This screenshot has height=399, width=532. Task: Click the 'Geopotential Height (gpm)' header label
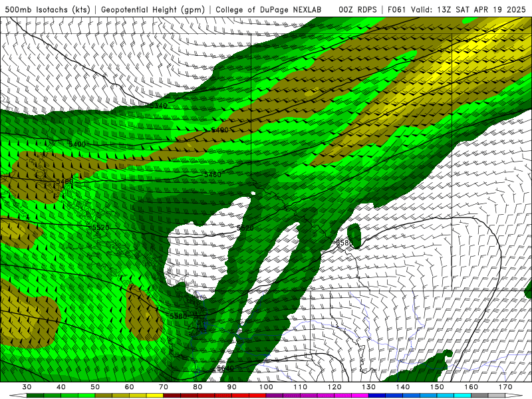153,9
